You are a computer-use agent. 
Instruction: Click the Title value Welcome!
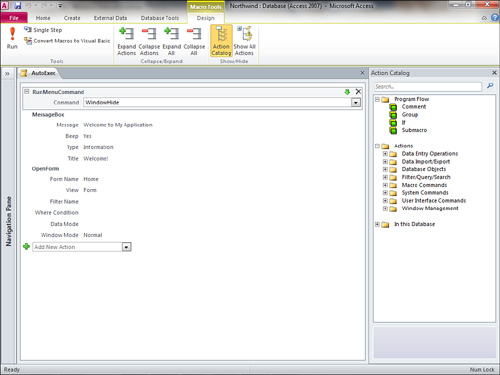(x=96, y=159)
